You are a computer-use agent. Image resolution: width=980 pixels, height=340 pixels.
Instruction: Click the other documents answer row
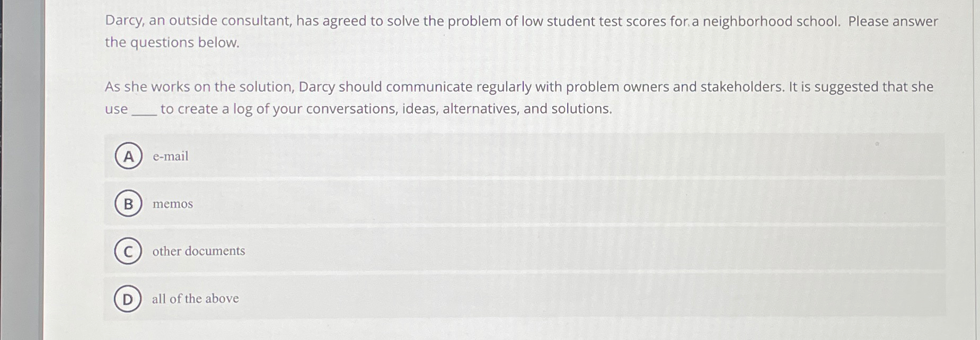424,251
